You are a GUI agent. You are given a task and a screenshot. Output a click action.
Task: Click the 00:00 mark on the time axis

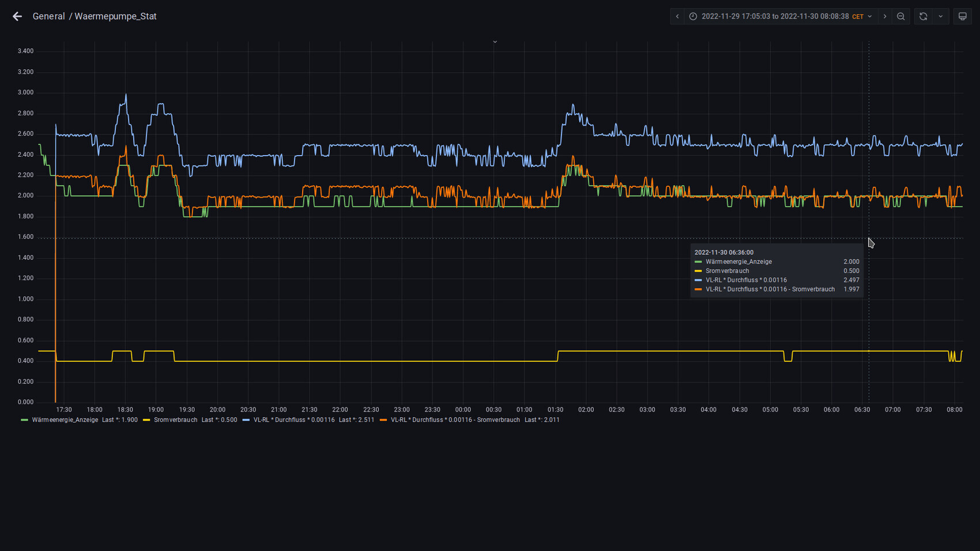click(x=463, y=410)
